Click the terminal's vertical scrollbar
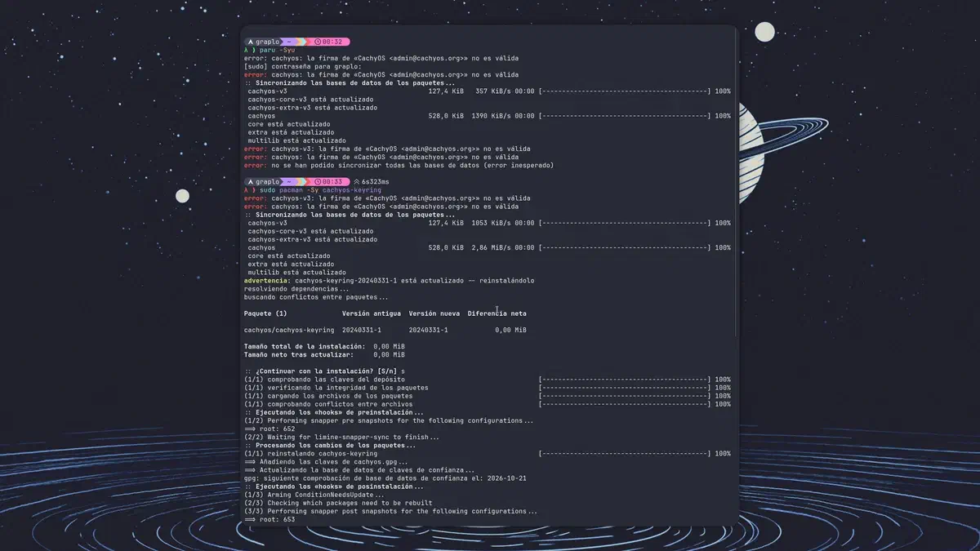The width and height of the screenshot is (980, 551). click(x=736, y=184)
